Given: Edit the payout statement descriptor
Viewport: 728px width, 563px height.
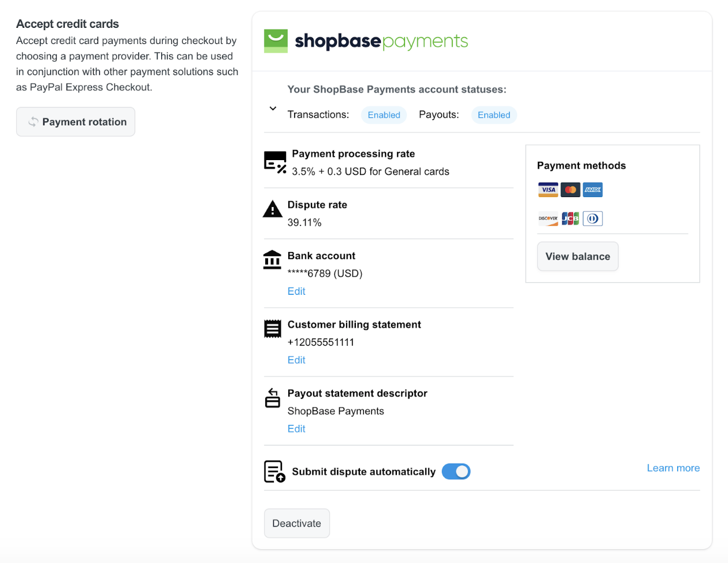Looking at the screenshot, I should pos(296,429).
